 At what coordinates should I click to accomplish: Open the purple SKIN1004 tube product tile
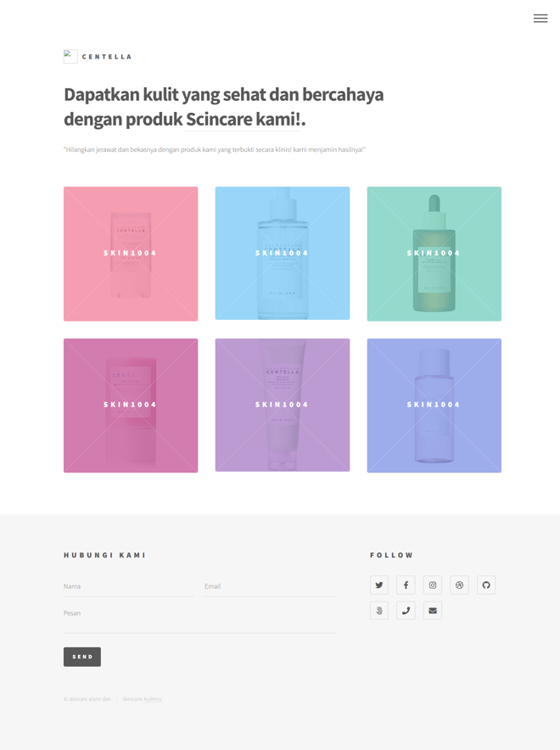click(283, 405)
